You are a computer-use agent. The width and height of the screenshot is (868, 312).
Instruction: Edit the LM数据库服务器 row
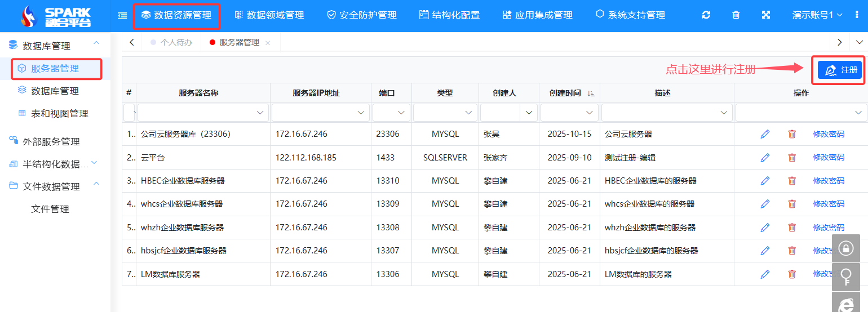click(x=765, y=274)
